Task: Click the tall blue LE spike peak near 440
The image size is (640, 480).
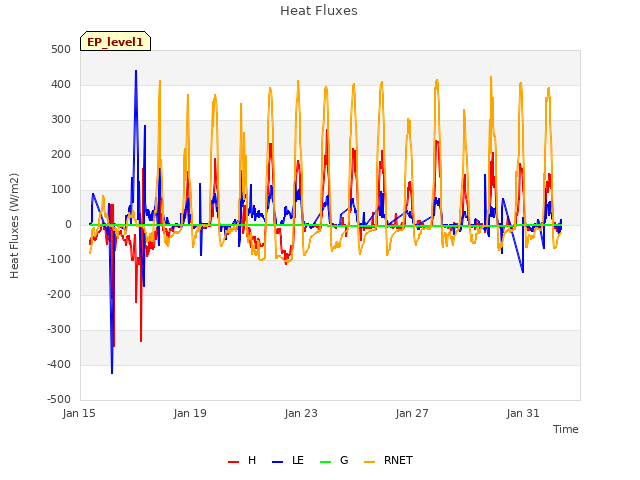Action: pos(136,71)
